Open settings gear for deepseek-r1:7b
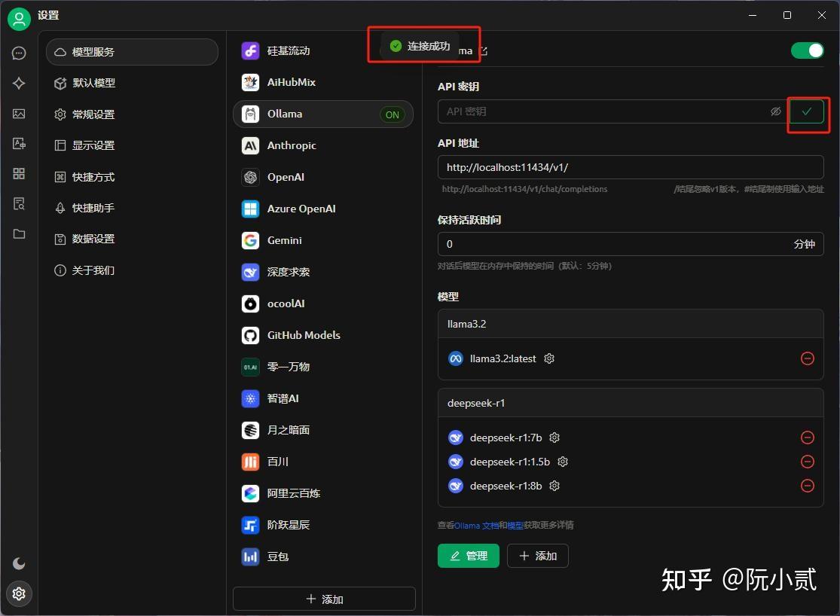 point(554,438)
